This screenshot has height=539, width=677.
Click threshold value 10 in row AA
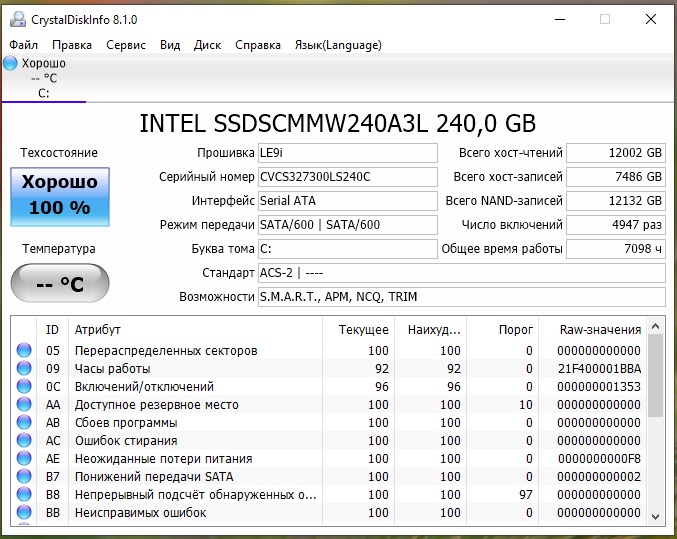[x=525, y=404]
